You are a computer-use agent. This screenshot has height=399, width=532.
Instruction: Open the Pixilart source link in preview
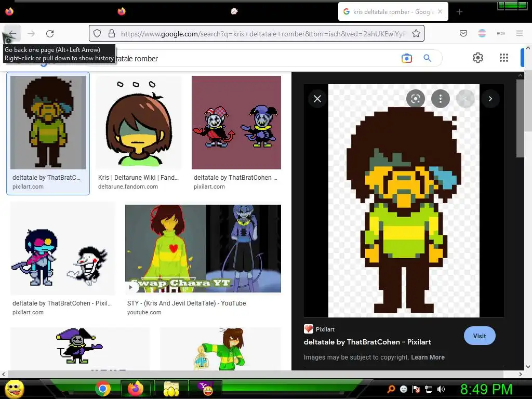pyautogui.click(x=320, y=329)
